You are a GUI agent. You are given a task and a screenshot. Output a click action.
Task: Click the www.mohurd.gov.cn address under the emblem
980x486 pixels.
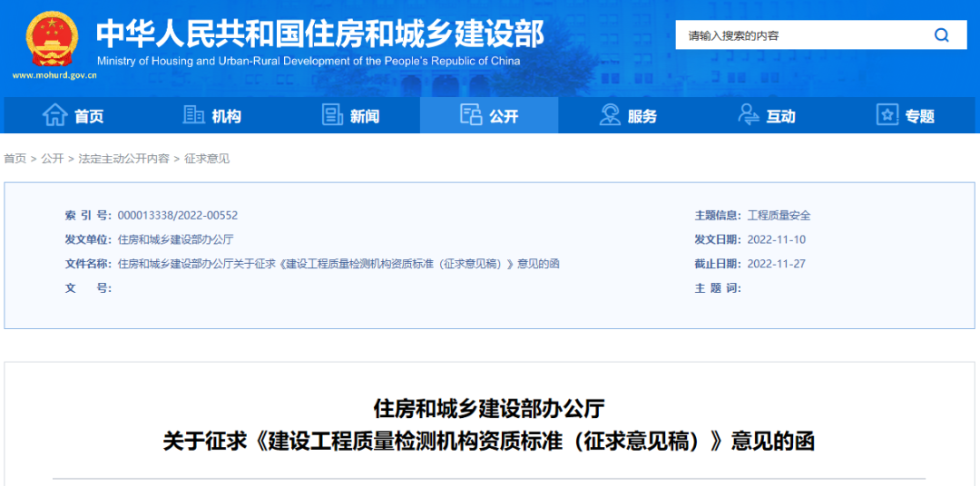coord(54,75)
